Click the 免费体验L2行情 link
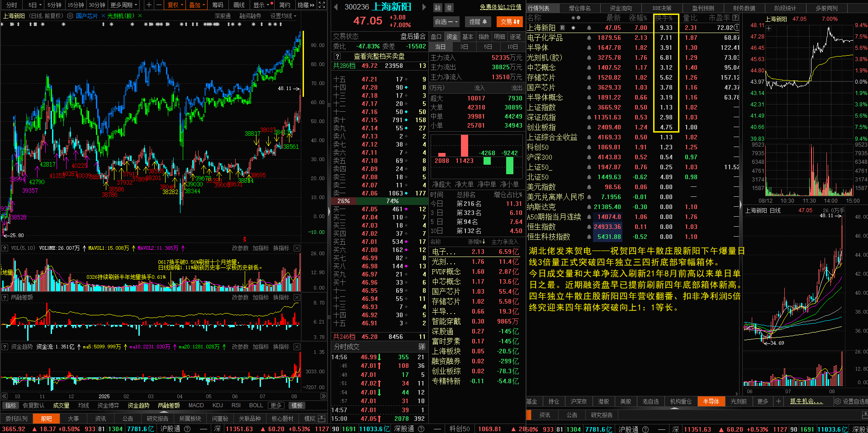The width and height of the screenshot is (868, 433). coord(500,7)
